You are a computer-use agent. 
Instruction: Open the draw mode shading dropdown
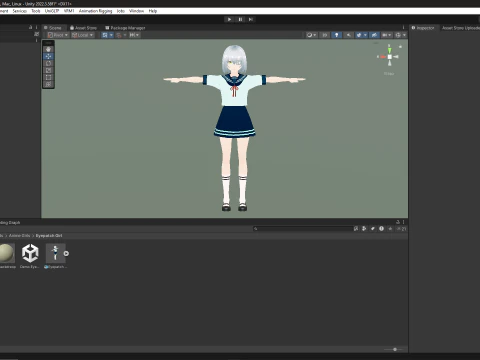coord(311,35)
